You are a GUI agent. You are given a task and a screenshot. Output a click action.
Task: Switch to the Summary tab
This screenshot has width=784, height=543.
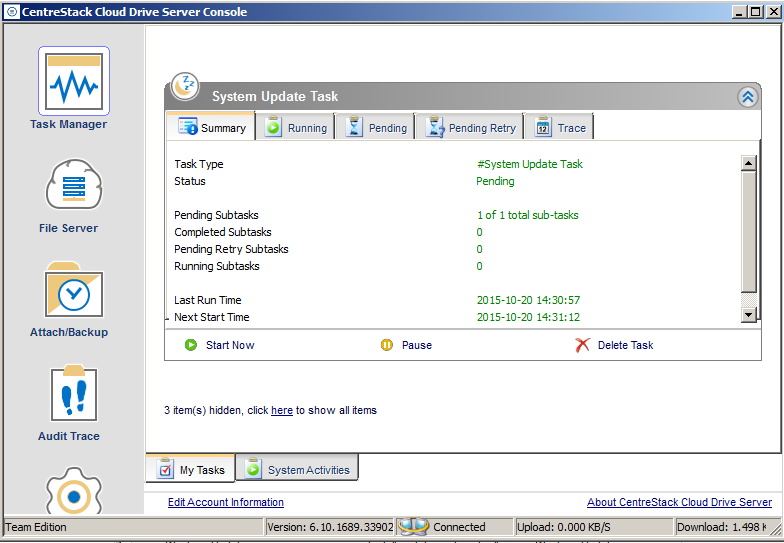pyautogui.click(x=212, y=127)
